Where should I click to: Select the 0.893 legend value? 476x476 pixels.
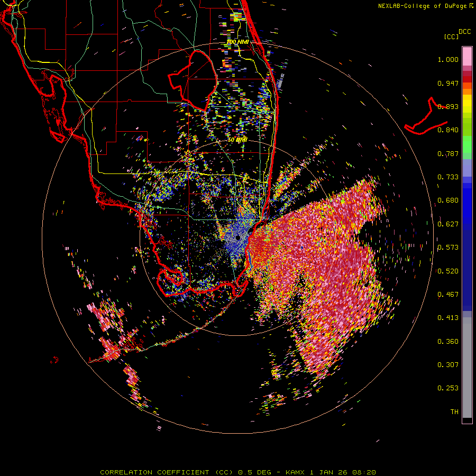coord(448,106)
